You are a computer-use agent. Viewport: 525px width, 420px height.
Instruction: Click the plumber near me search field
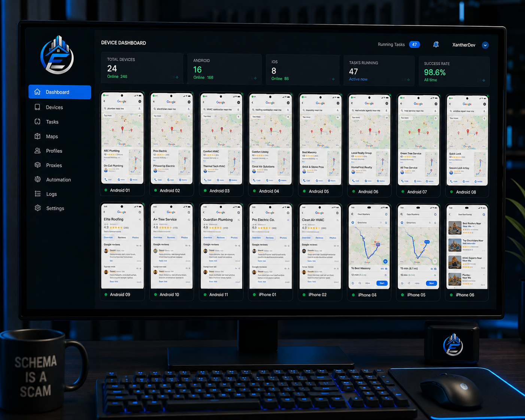pos(122,109)
